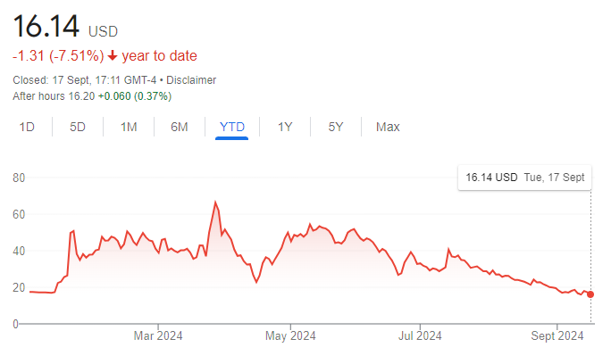Open the Disclaimer link
611x364 pixels.
pos(191,80)
